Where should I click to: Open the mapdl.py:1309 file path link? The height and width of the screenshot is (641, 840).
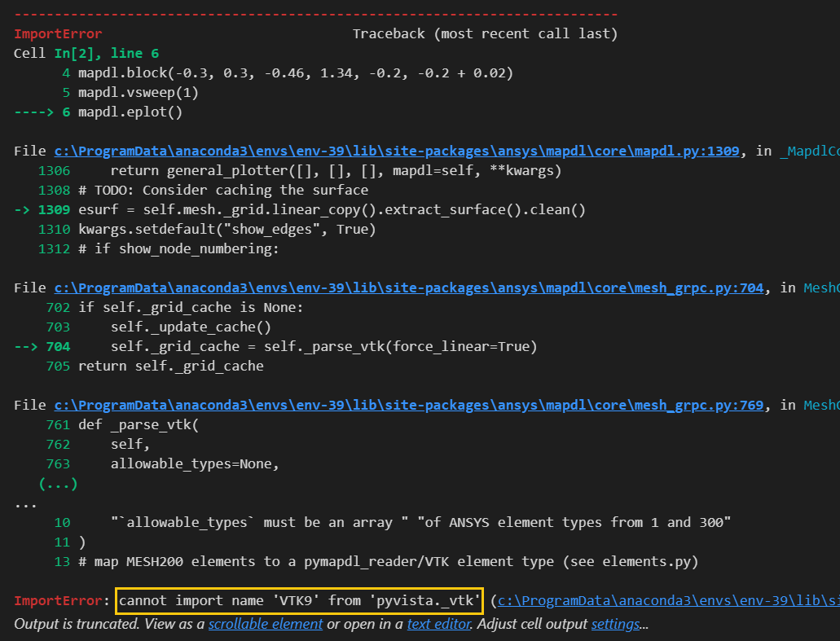pyautogui.click(x=397, y=151)
